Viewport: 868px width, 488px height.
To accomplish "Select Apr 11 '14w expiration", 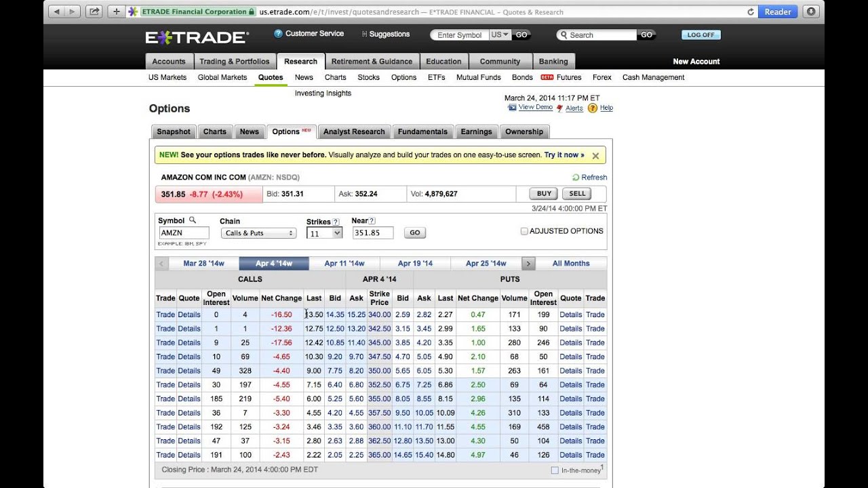I will [344, 264].
